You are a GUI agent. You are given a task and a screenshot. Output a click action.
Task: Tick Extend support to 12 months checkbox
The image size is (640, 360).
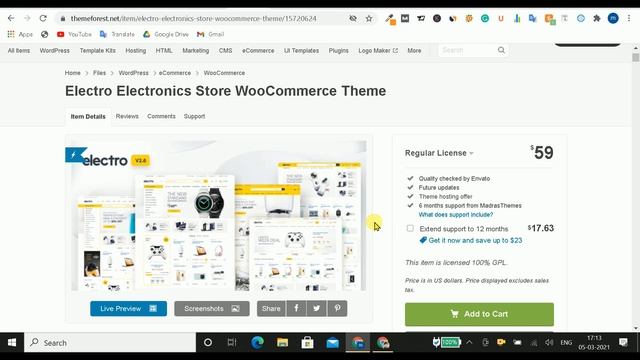tap(410, 229)
